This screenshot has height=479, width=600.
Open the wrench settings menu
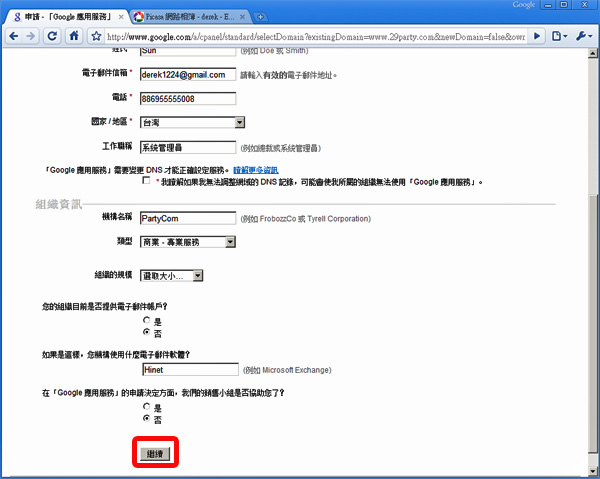584,36
